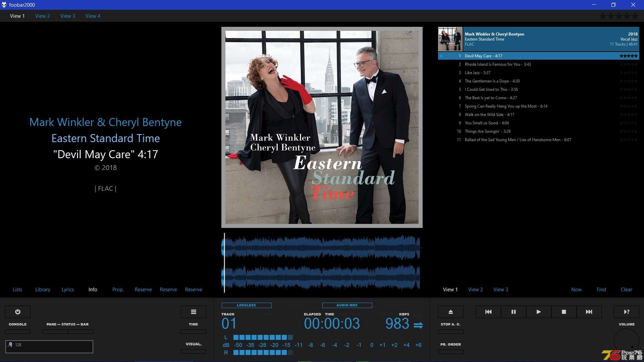This screenshot has width=644, height=362.
Task: Click the TRACK number display 01
Action: [229, 324]
